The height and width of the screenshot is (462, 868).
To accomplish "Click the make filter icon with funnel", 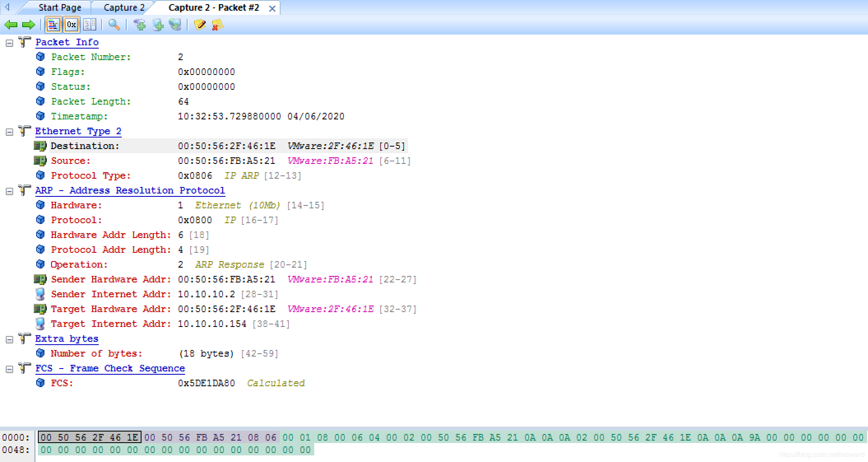I will (140, 25).
